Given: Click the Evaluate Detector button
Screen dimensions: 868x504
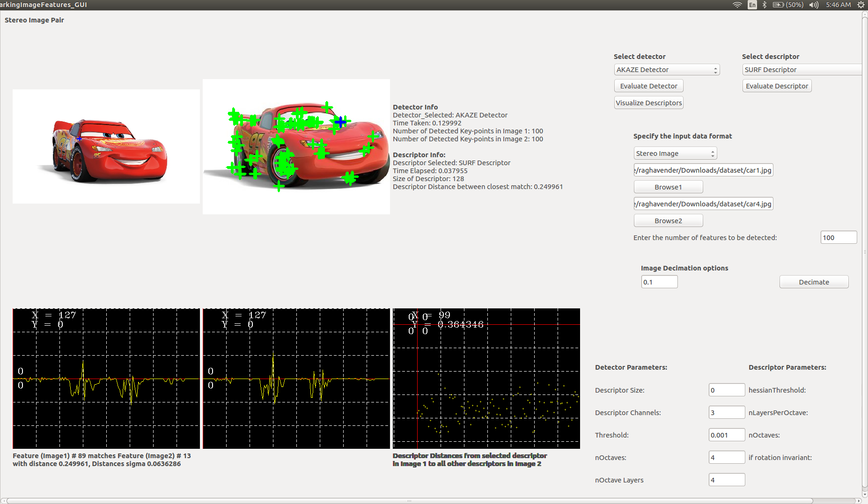Looking at the screenshot, I should [x=649, y=86].
